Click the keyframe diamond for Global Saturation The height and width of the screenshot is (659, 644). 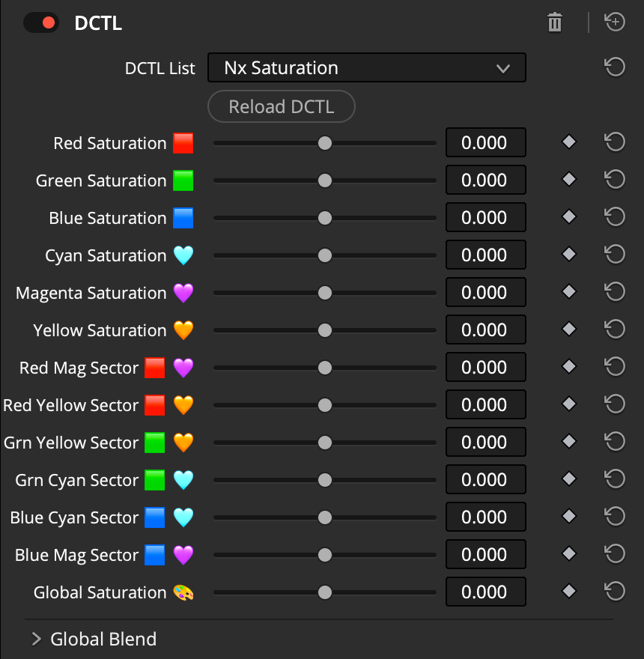[x=568, y=592]
